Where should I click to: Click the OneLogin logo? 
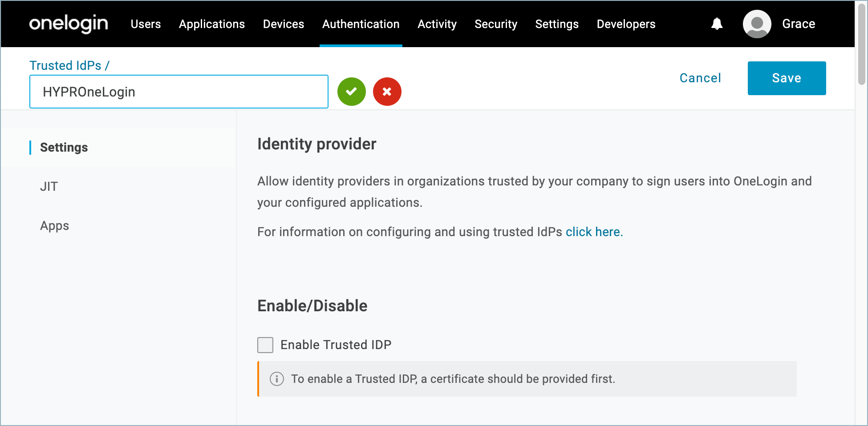[x=69, y=24]
